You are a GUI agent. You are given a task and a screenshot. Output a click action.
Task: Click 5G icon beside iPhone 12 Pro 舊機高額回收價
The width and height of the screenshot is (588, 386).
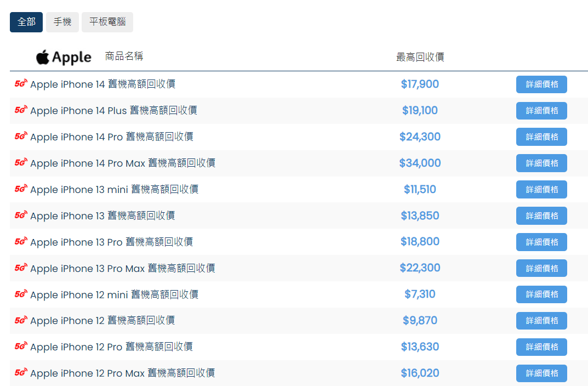coord(21,346)
